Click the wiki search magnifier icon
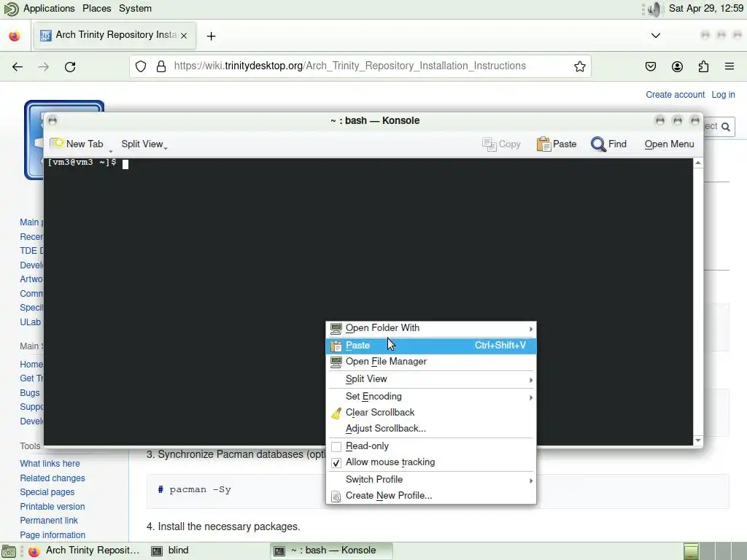The width and height of the screenshot is (747, 560). 726,127
